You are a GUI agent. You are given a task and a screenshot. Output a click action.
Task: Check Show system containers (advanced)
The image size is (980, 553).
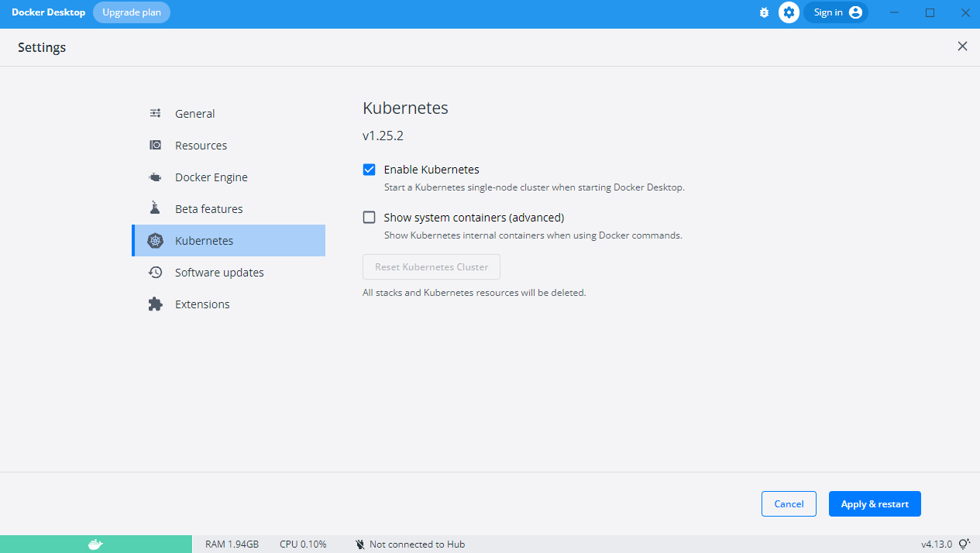pyautogui.click(x=370, y=218)
